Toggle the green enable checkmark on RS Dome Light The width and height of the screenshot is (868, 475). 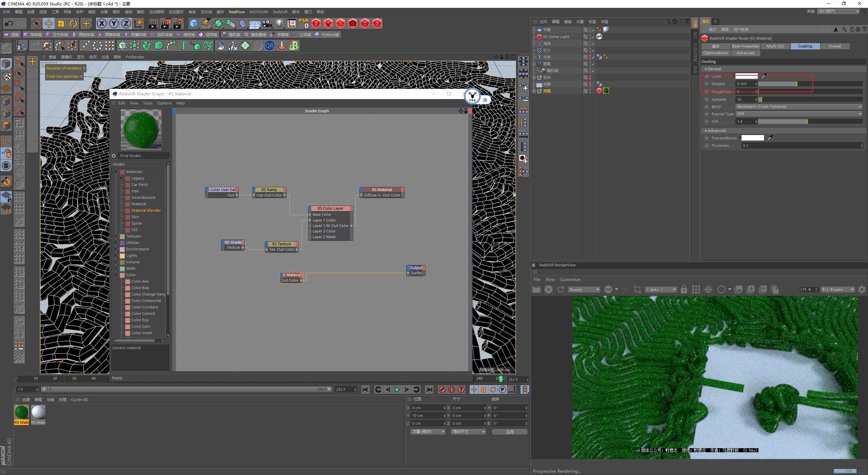point(593,36)
